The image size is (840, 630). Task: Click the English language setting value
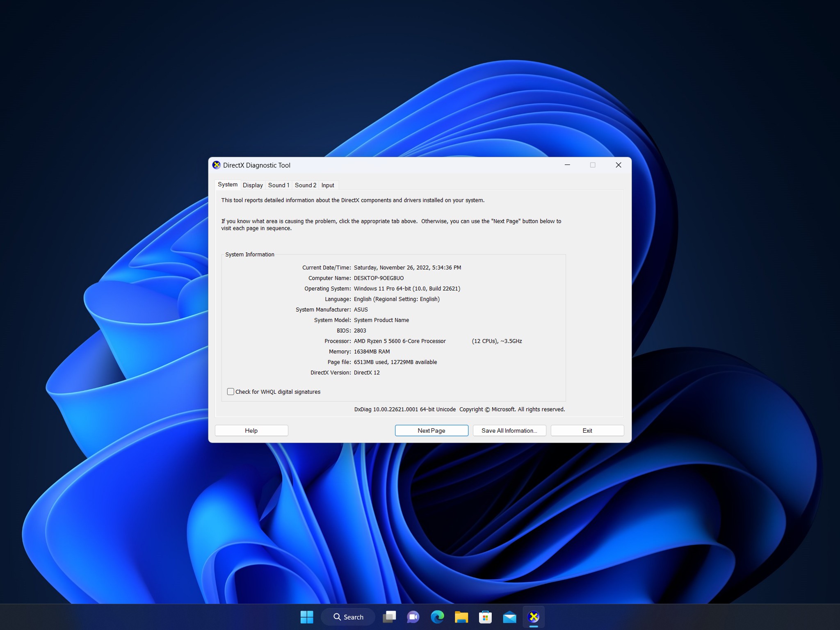[x=397, y=299]
